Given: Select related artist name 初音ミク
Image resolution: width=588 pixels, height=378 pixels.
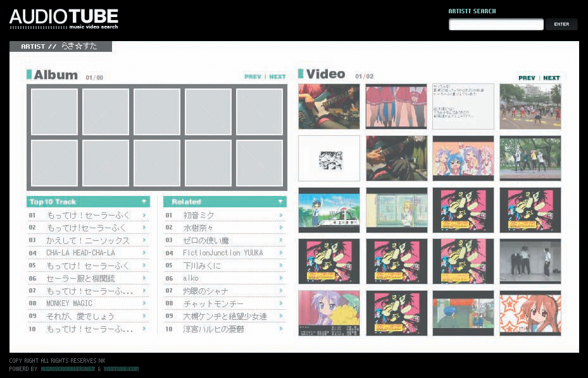Looking at the screenshot, I should (x=199, y=216).
